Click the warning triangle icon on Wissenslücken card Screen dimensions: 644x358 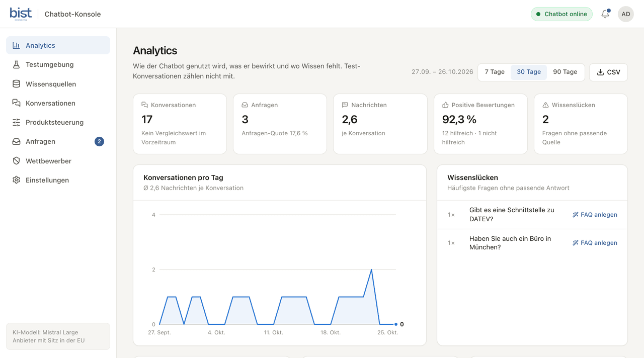pyautogui.click(x=545, y=105)
